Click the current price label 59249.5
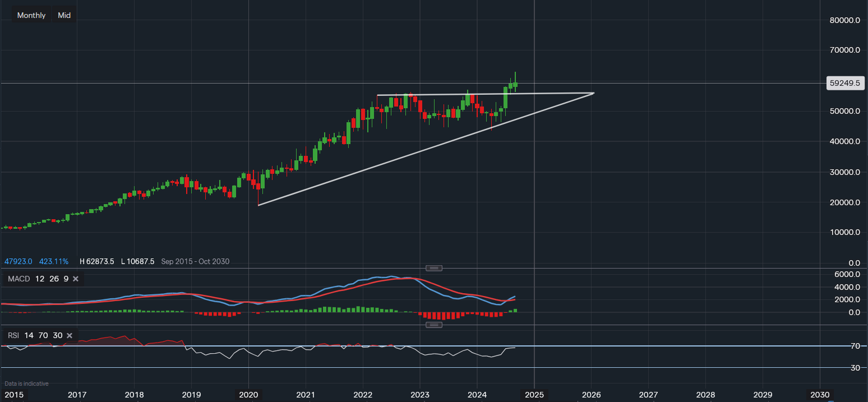The width and height of the screenshot is (868, 402). 847,83
